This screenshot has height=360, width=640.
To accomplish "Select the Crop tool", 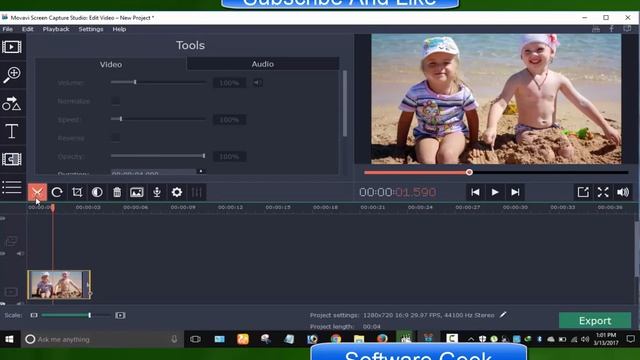I will [x=77, y=192].
